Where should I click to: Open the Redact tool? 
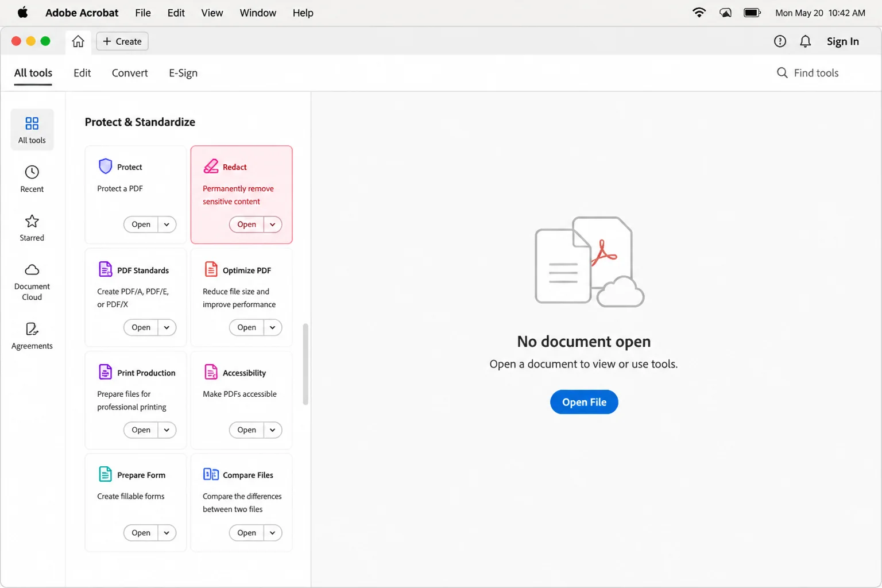pos(246,225)
